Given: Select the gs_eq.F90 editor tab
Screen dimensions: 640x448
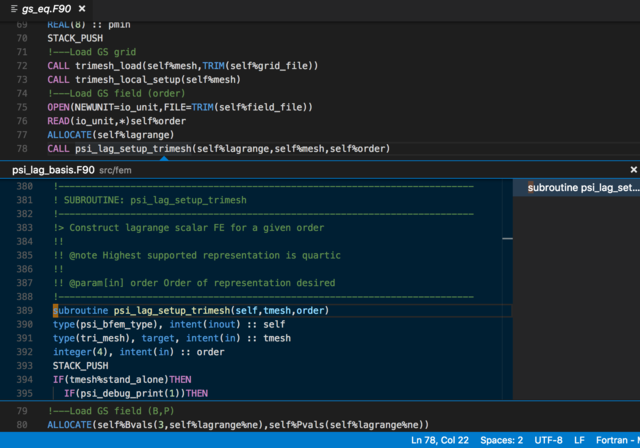Looking at the screenshot, I should click(x=47, y=9).
